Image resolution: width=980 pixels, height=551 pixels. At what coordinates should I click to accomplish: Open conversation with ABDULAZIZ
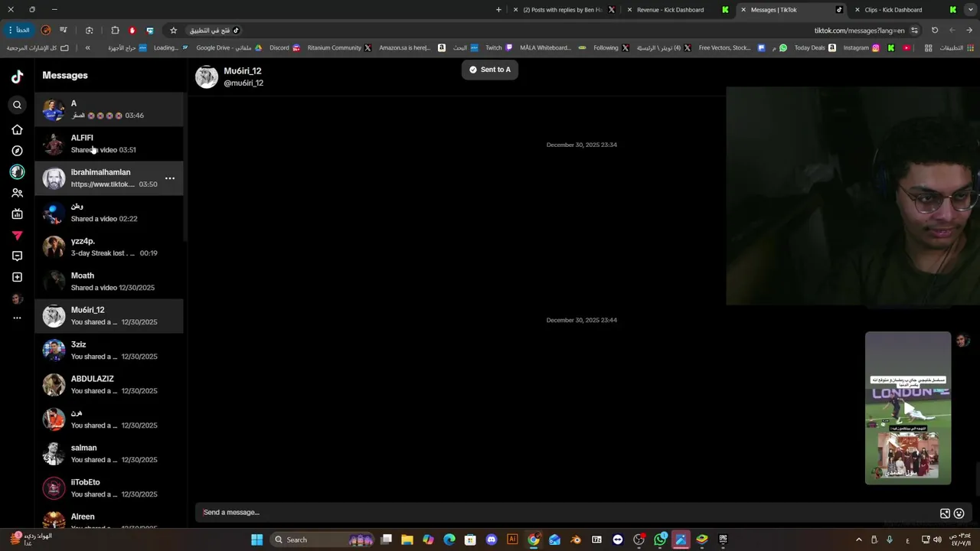pyautogui.click(x=109, y=385)
